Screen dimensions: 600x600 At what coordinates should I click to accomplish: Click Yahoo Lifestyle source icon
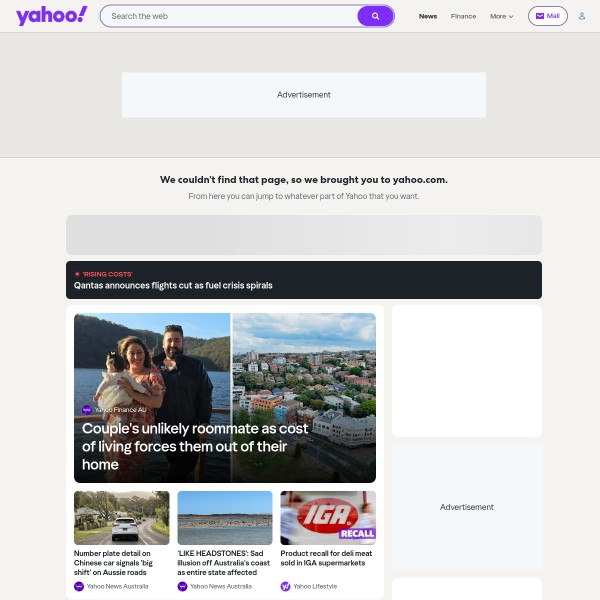click(285, 586)
